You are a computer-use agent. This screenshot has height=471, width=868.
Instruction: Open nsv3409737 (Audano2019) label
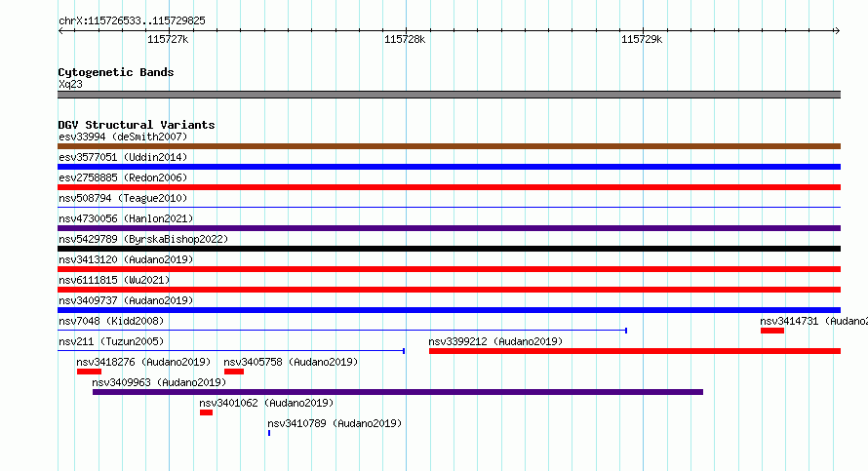(x=126, y=300)
